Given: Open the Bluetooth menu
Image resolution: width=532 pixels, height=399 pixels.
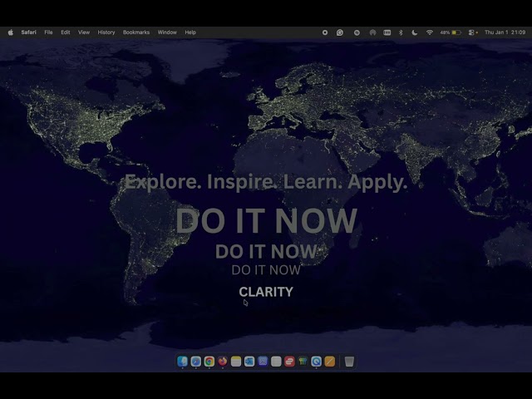Looking at the screenshot, I should point(401,32).
